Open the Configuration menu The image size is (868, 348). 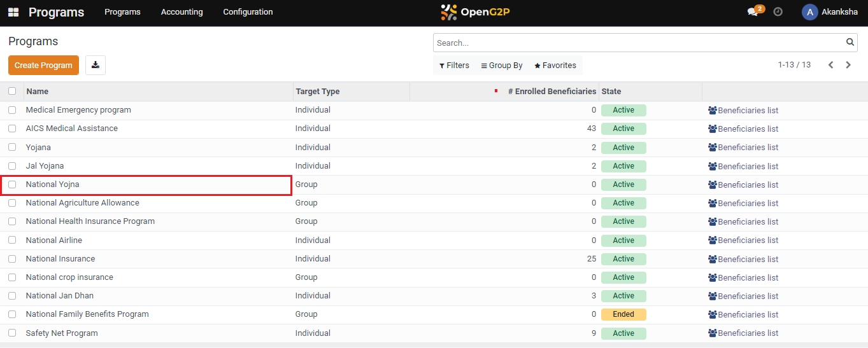248,12
